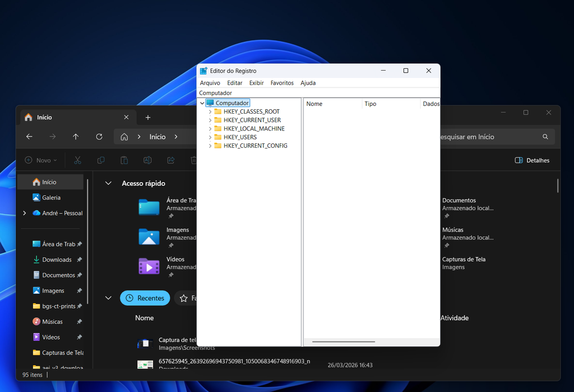The image size is (574, 392).
Task: Open the Favoritos menu
Action: (282, 83)
